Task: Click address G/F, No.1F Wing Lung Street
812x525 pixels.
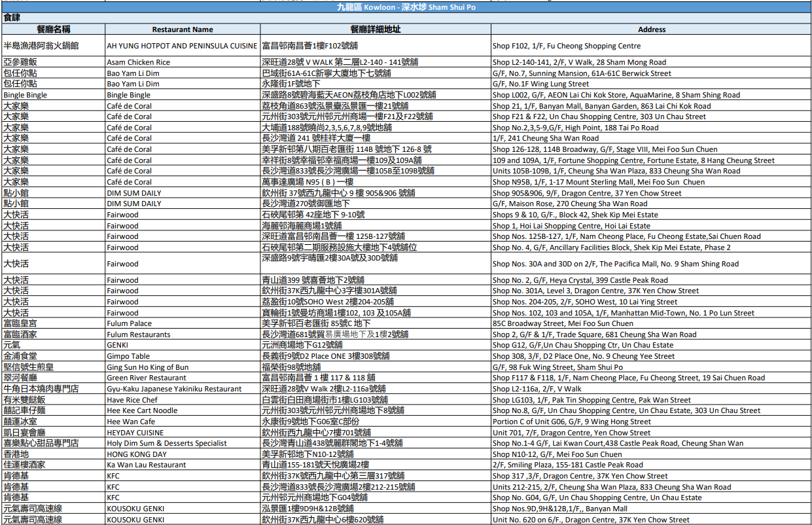Action: 652,84
